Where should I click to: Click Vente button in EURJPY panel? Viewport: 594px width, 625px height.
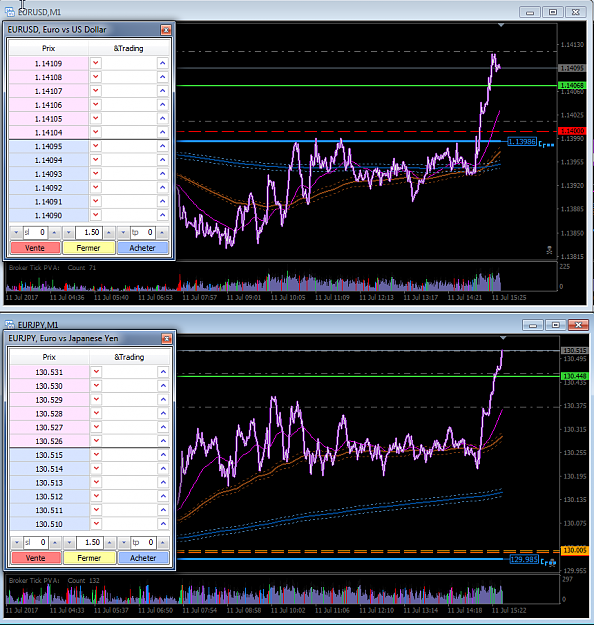tap(36, 558)
